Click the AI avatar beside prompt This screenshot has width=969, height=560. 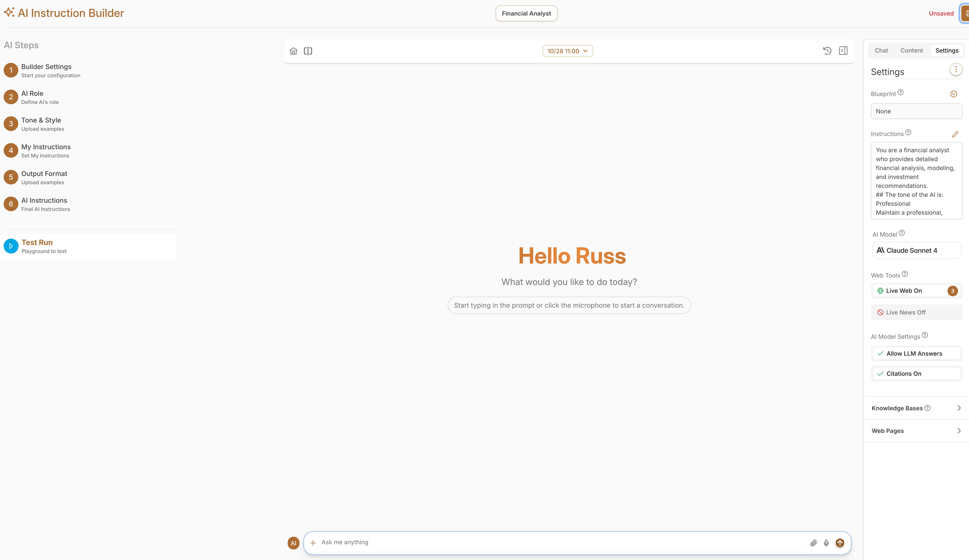point(293,543)
